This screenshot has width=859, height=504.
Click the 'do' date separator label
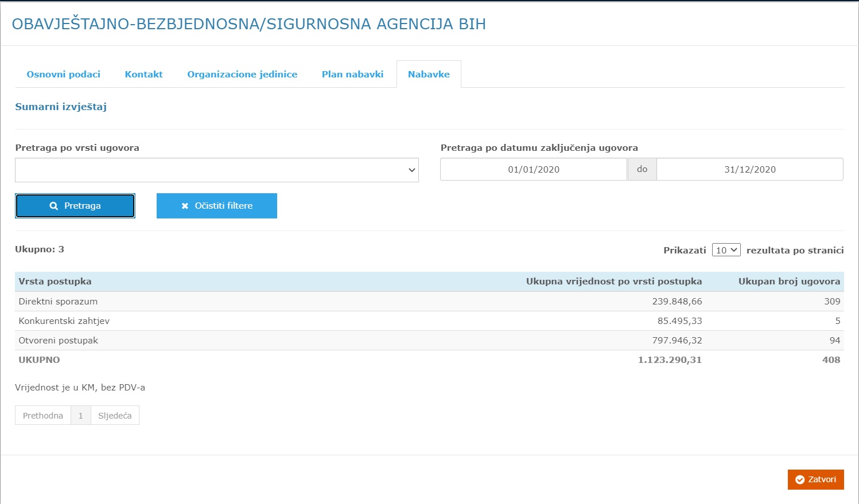(x=642, y=170)
